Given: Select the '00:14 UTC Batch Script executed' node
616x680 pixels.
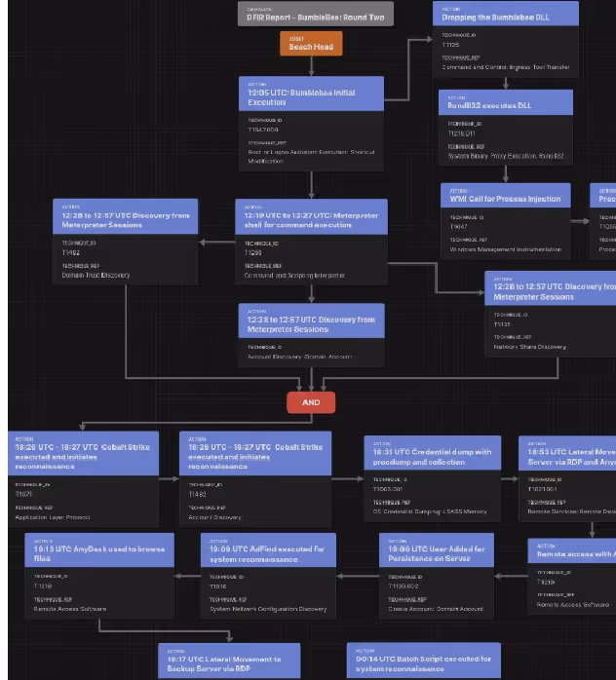Looking at the screenshot, I should point(423,661).
